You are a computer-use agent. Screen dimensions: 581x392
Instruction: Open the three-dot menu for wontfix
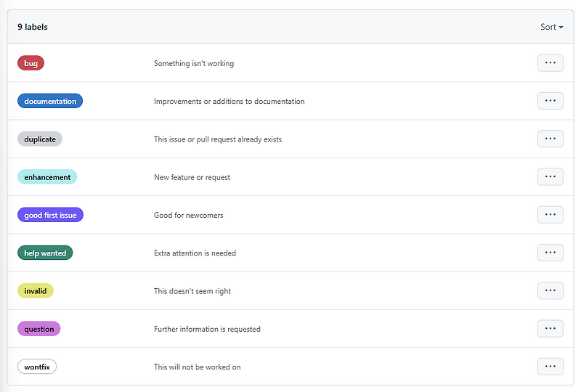550,367
